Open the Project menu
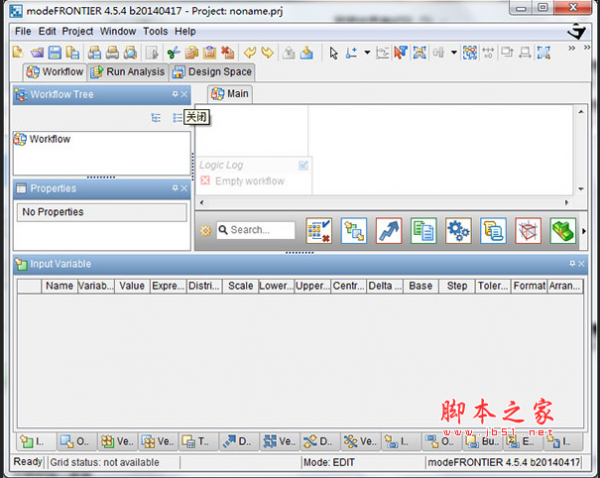600x478 pixels. (x=77, y=31)
